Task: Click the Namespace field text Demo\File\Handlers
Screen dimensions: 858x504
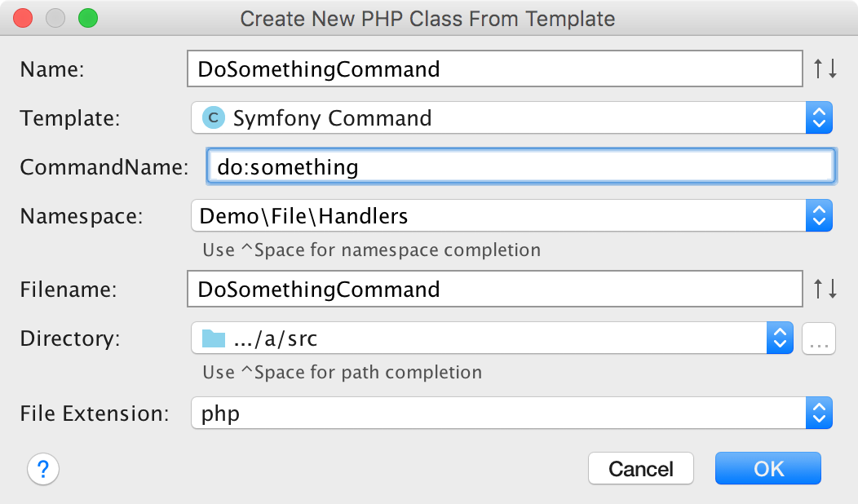Action: 304,216
